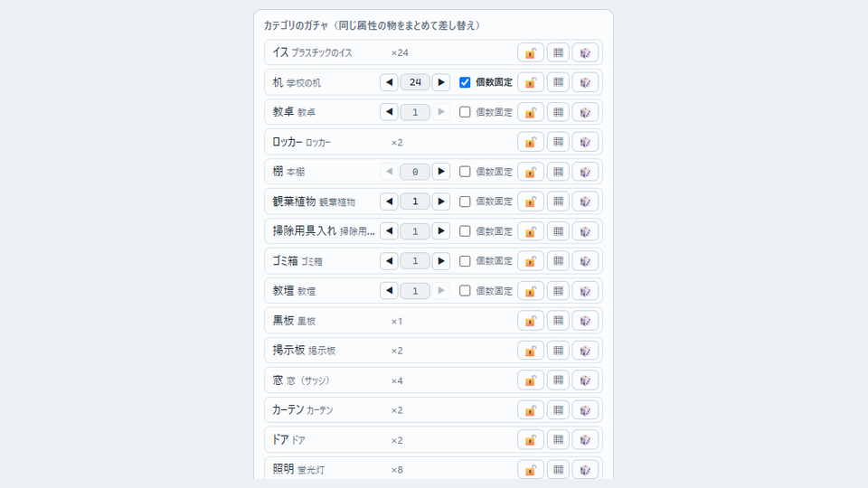Toggle the lock icon for ゴミ箱 row
Screen dimensions: 868x488
click(531, 261)
